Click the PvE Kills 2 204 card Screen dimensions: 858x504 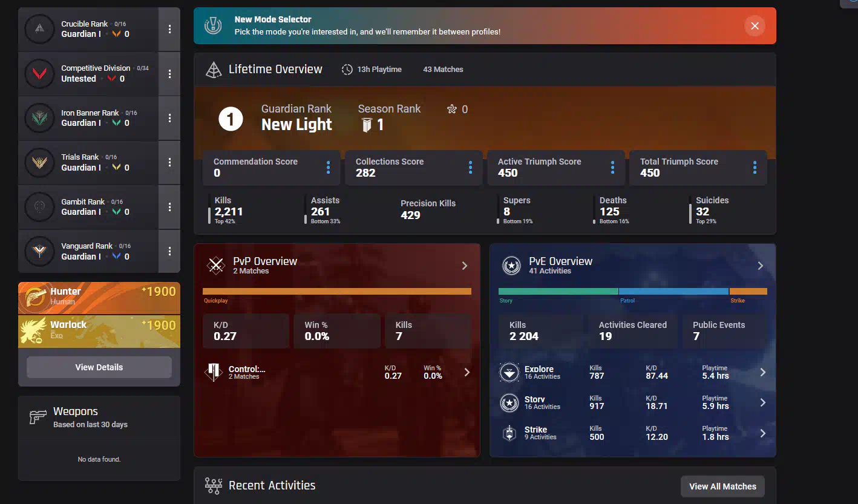tap(542, 331)
